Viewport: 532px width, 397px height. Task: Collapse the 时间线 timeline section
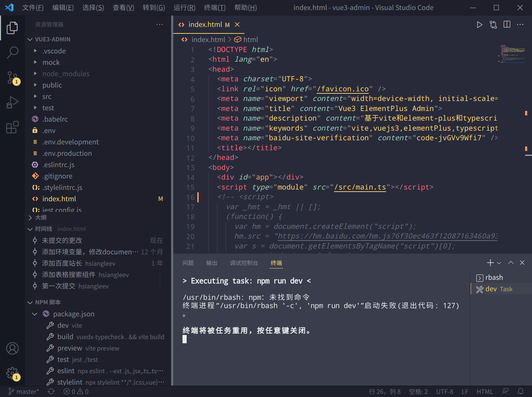tap(98, 229)
